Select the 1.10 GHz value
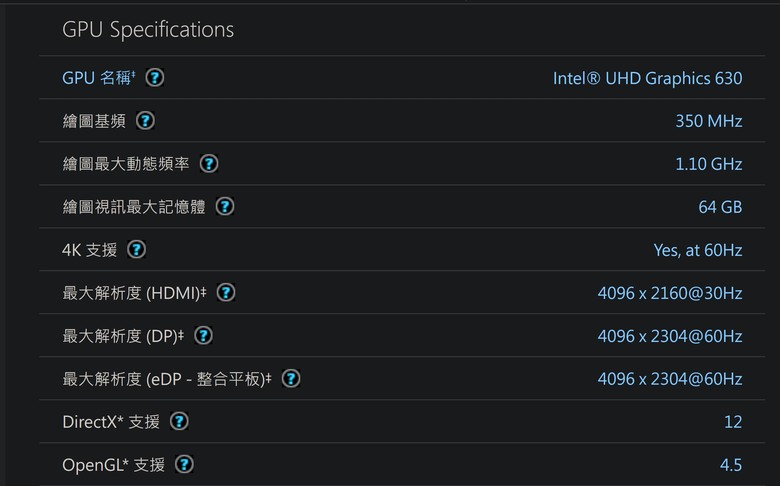 [x=709, y=164]
